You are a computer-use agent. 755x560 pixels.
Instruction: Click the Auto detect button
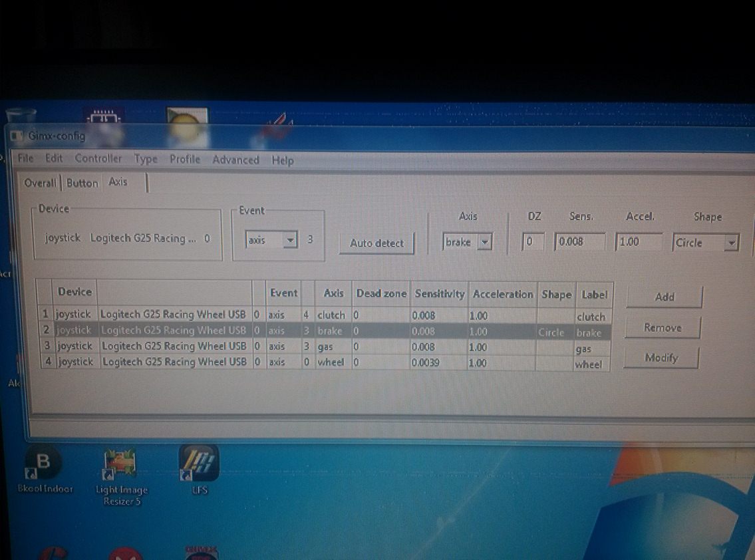click(377, 243)
